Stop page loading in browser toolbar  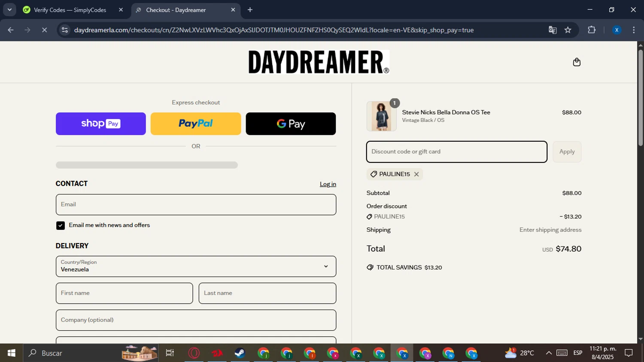(44, 30)
